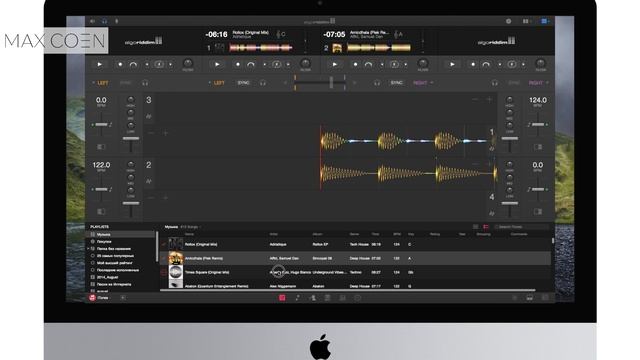Screen dimensions: 640x360
Task: Activate loop arc icon on deck 2
Action: [368, 64]
